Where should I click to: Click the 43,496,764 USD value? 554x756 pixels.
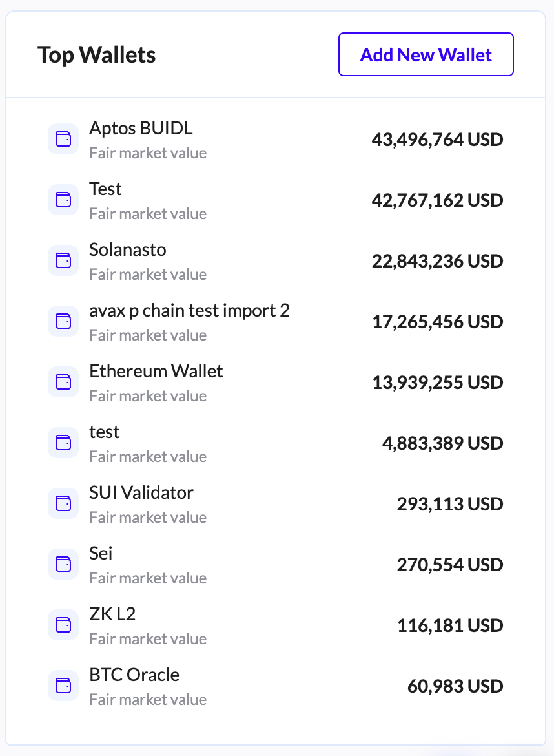[437, 140]
